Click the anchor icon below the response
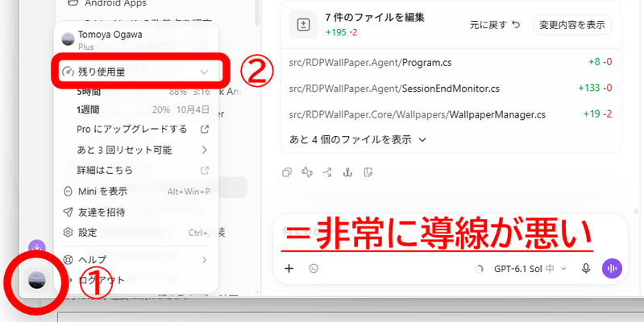This screenshot has width=644, height=322. pyautogui.click(x=348, y=173)
